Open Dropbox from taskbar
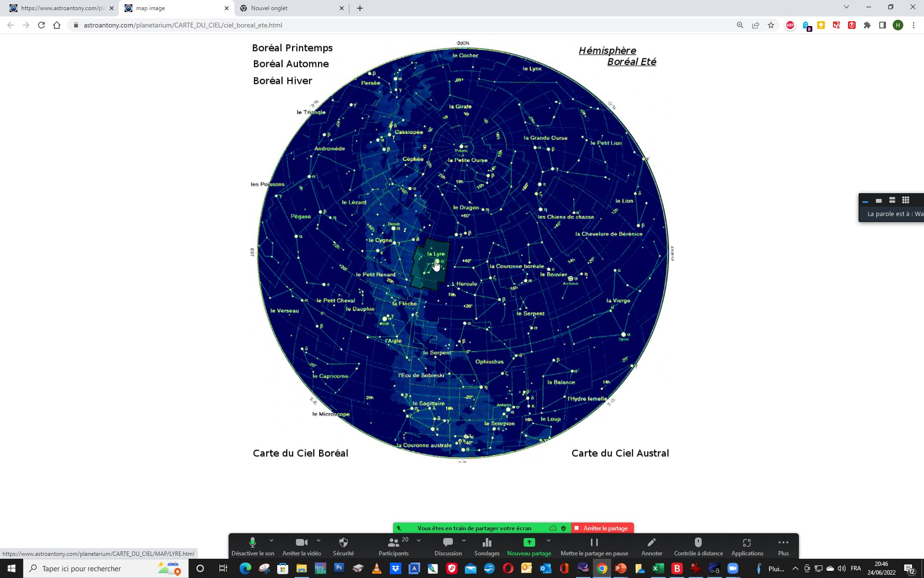 396,568
